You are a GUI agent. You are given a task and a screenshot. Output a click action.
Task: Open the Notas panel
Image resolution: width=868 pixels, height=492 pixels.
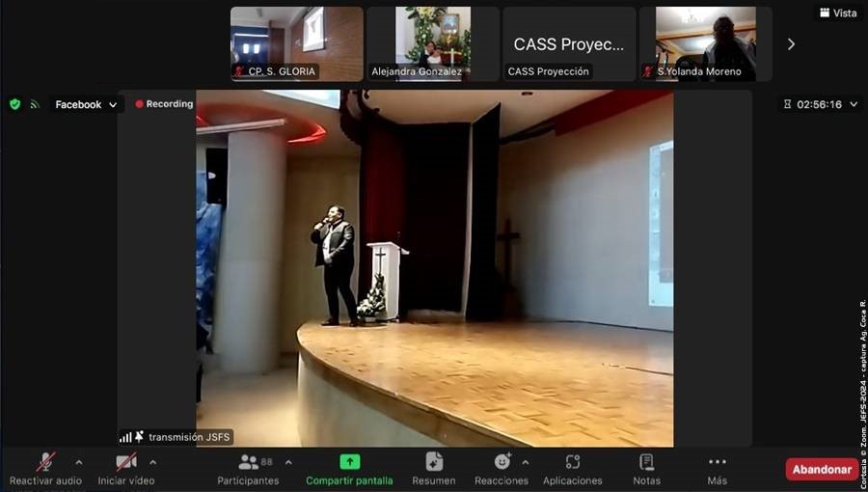[646, 469]
